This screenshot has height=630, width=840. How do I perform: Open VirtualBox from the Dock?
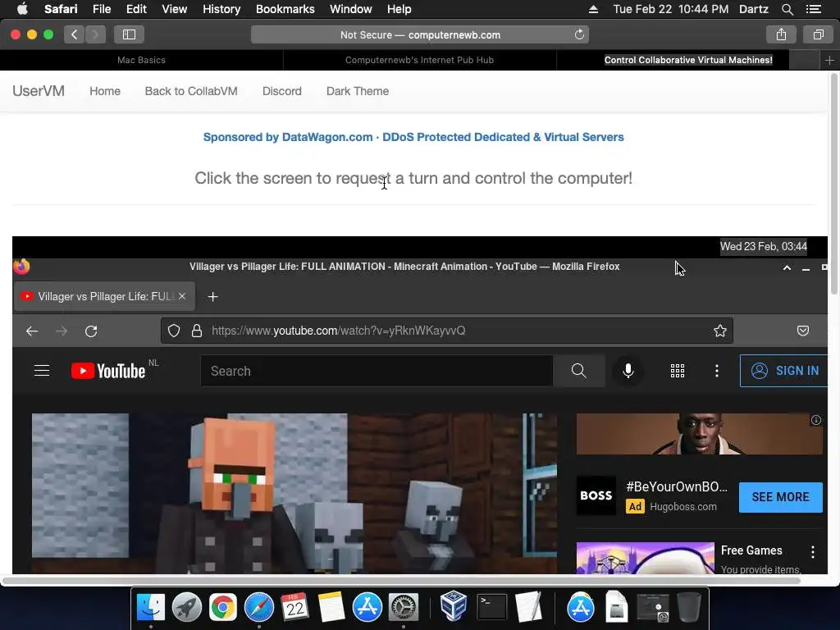(454, 606)
